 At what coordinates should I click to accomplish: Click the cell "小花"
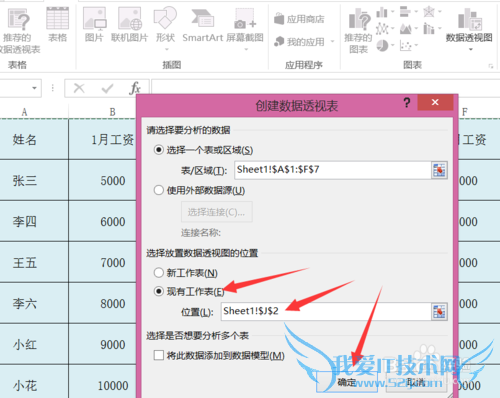pyautogui.click(x=34, y=382)
